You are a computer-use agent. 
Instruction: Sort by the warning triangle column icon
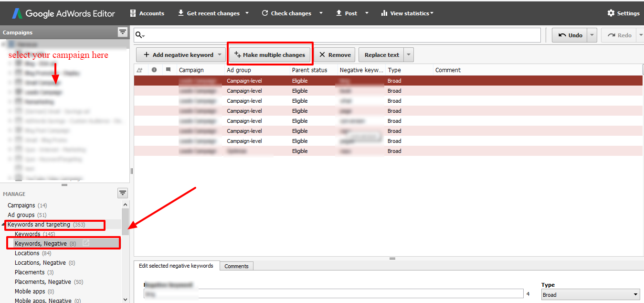click(139, 70)
